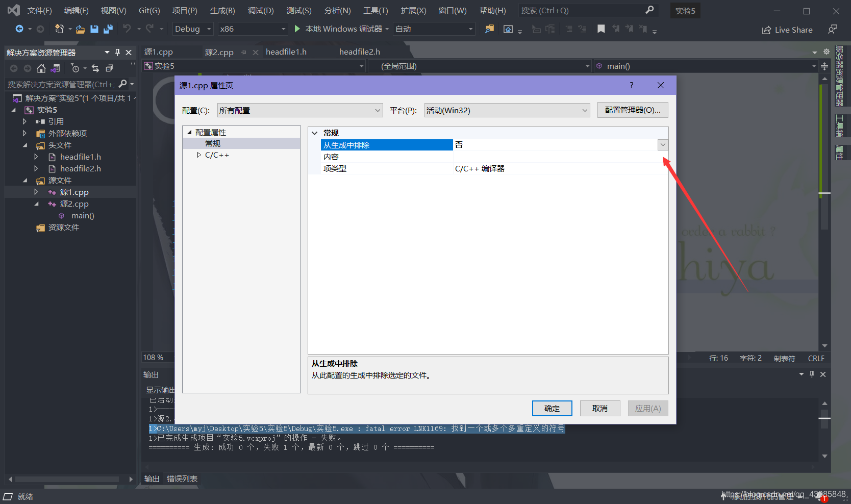Screen dimensions: 851x504
Task: Click the toolbar bookmark toggle icon
Action: (x=601, y=29)
